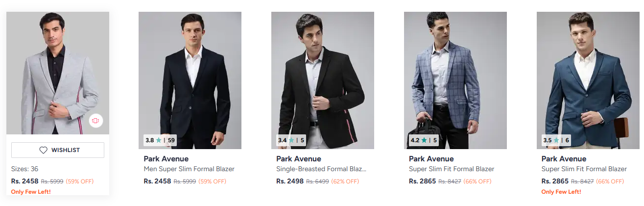Click Sizes: 36 on grey blazer card
This screenshot has height=206, width=644.
coord(24,169)
